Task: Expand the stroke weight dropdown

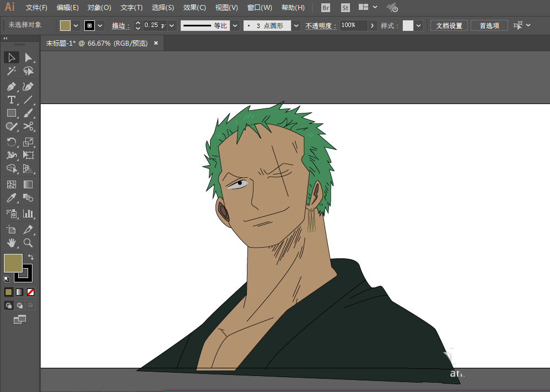Action: pyautogui.click(x=172, y=25)
